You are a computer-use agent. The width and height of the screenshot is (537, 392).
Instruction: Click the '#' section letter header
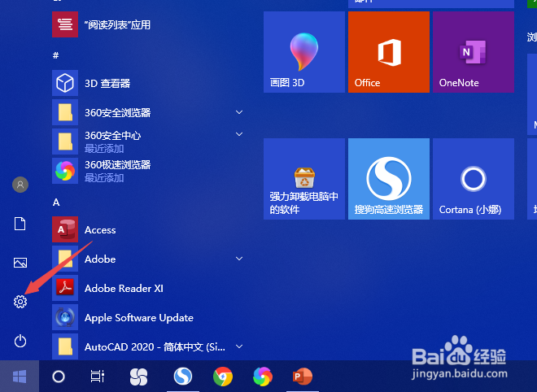[x=56, y=55]
